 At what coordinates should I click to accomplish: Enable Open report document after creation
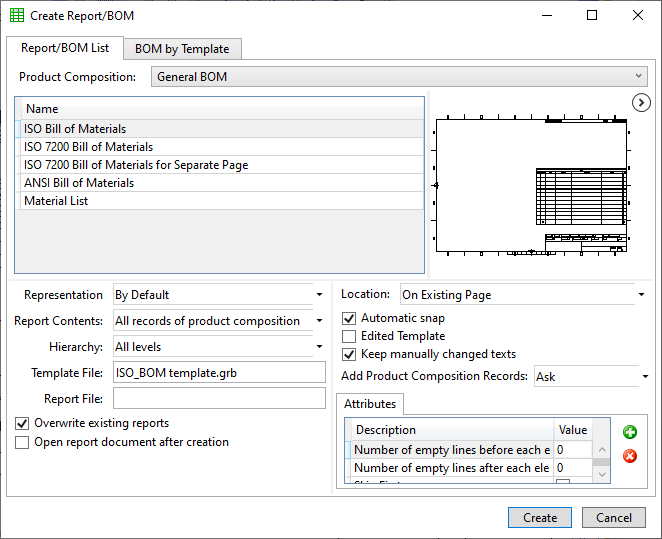[x=23, y=441]
